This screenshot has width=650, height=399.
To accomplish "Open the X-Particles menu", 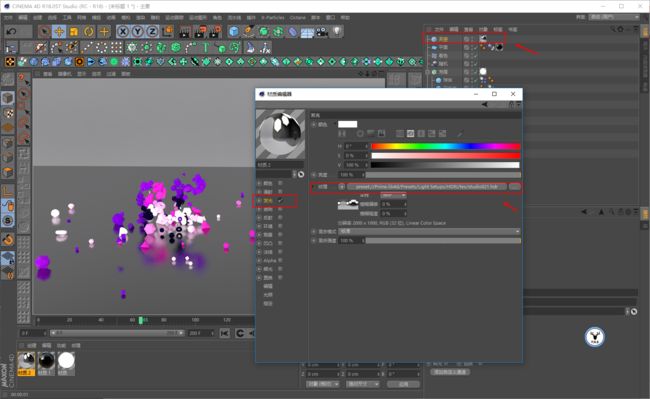I will click(272, 18).
